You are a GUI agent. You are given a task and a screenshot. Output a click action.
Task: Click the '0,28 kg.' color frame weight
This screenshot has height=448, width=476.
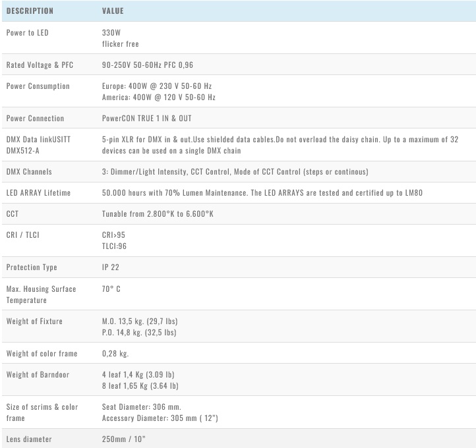click(116, 354)
